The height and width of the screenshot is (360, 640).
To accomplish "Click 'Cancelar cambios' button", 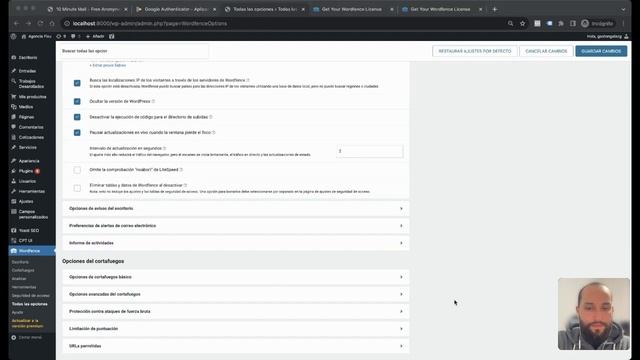I will pyautogui.click(x=546, y=51).
